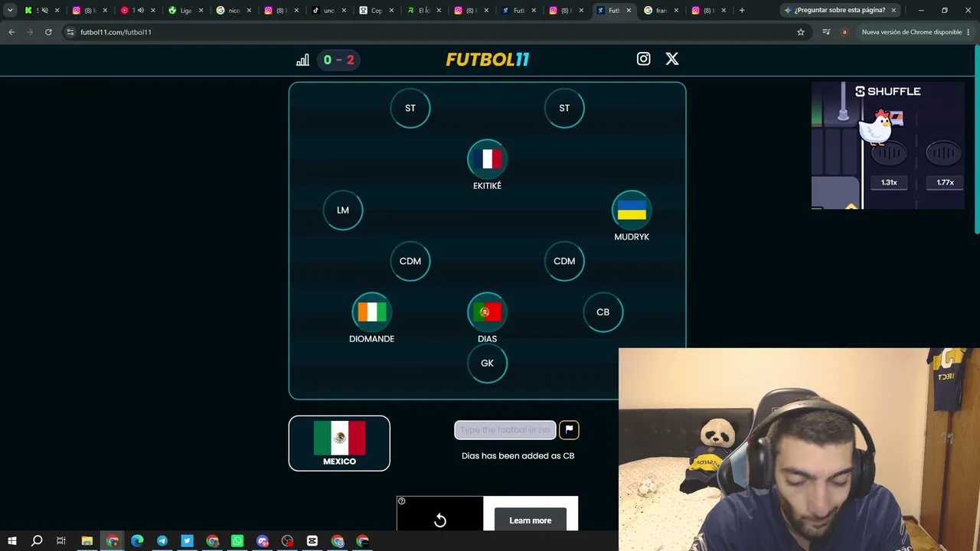Select the GK position slot
The image size is (980, 551).
click(x=488, y=364)
